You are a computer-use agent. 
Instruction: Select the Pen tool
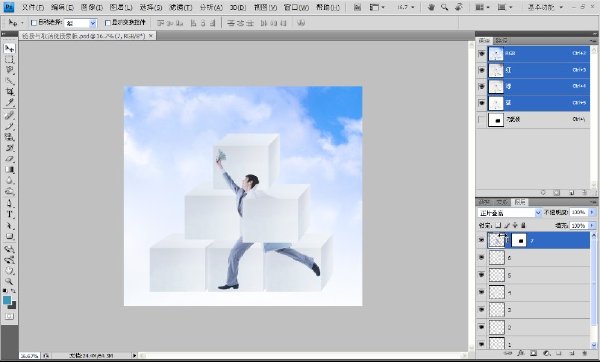[x=10, y=204]
